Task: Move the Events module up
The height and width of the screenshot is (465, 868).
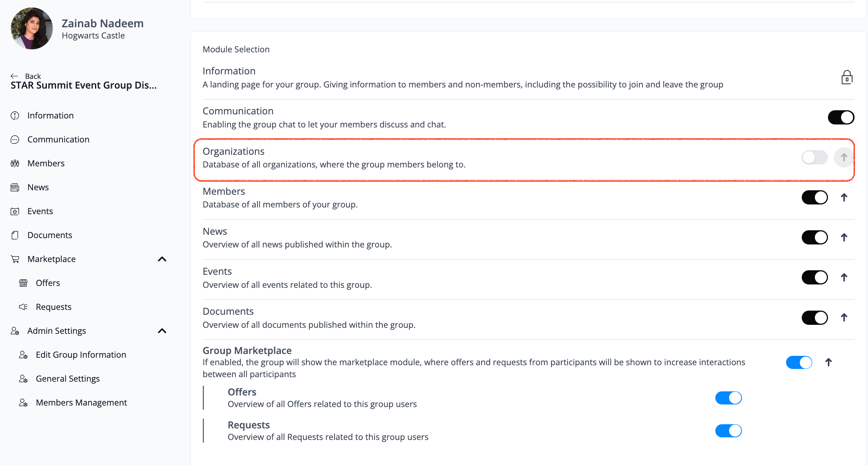Action: pyautogui.click(x=844, y=277)
